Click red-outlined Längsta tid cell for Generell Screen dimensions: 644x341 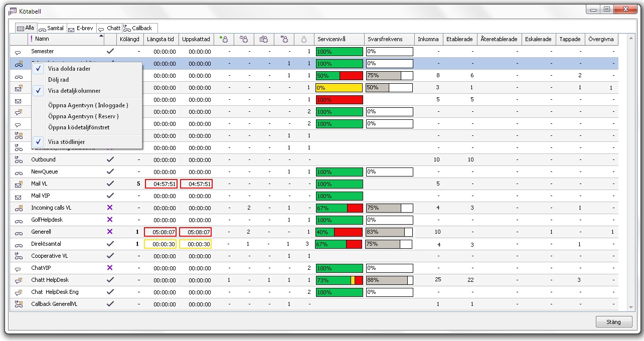pyautogui.click(x=160, y=232)
